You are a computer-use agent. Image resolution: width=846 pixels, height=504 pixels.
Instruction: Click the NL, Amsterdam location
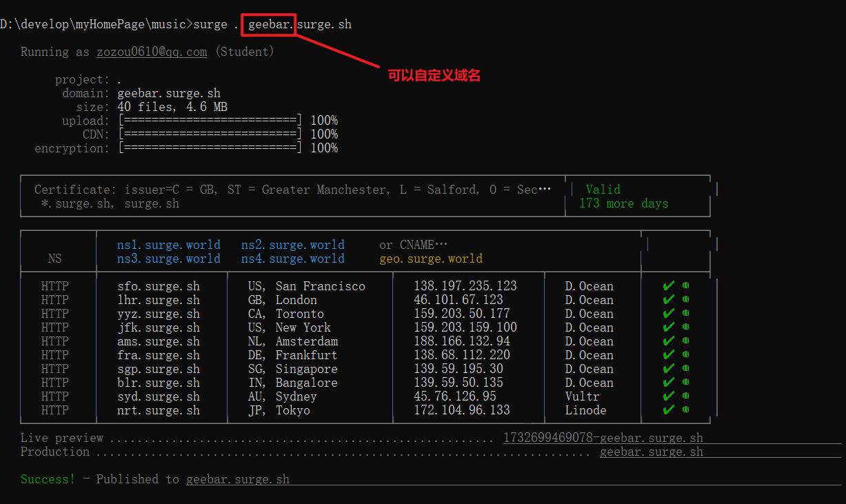coord(293,341)
